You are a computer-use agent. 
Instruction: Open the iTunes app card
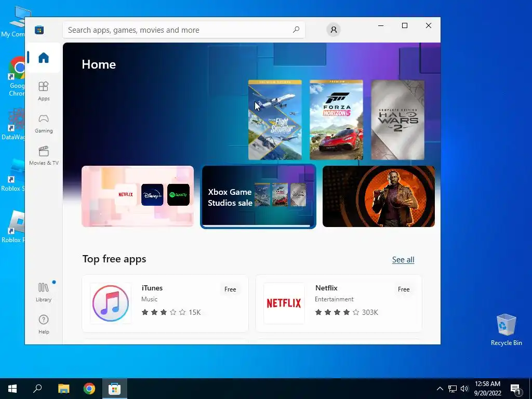(165, 303)
